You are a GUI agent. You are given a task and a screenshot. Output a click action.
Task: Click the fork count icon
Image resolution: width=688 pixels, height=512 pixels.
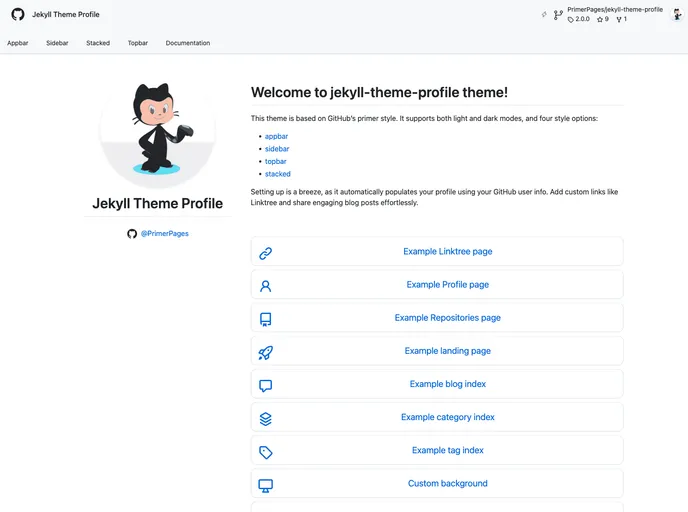pos(621,19)
